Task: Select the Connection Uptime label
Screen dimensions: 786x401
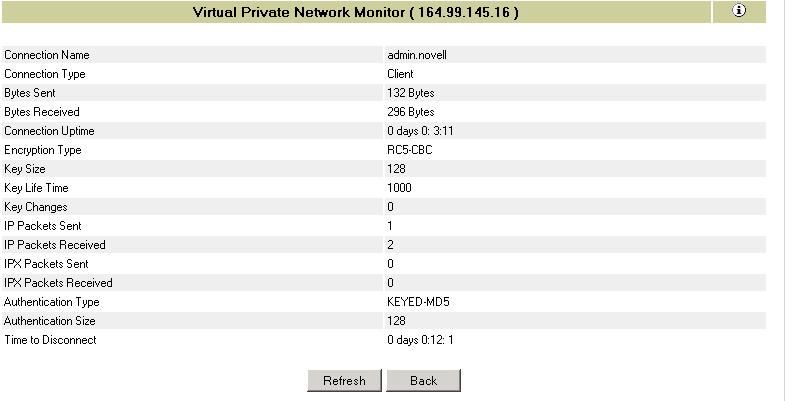Action: click(49, 131)
